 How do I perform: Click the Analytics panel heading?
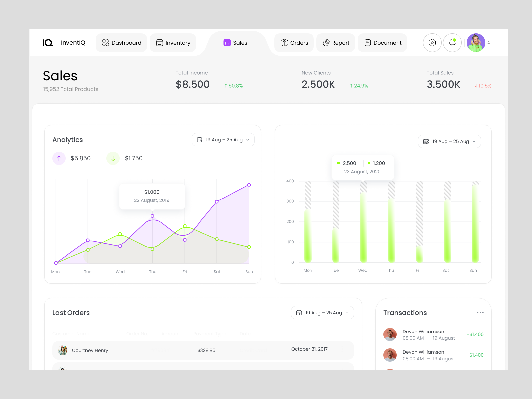(x=67, y=140)
